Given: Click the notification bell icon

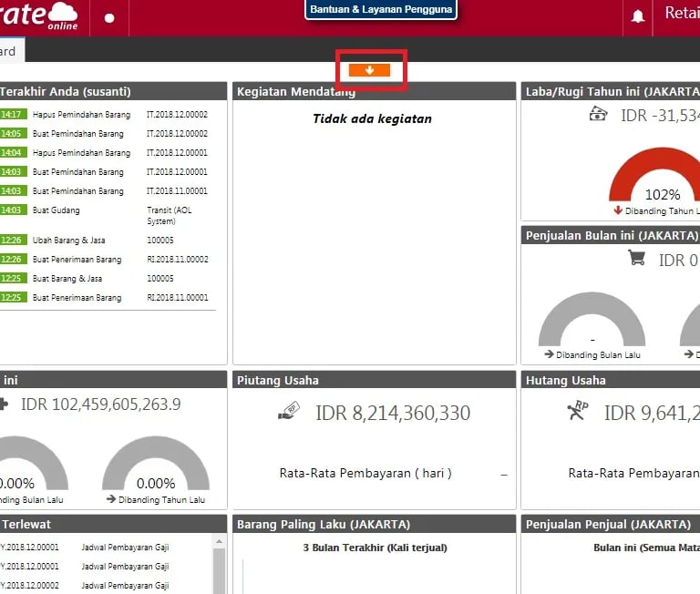Looking at the screenshot, I should point(637,17).
